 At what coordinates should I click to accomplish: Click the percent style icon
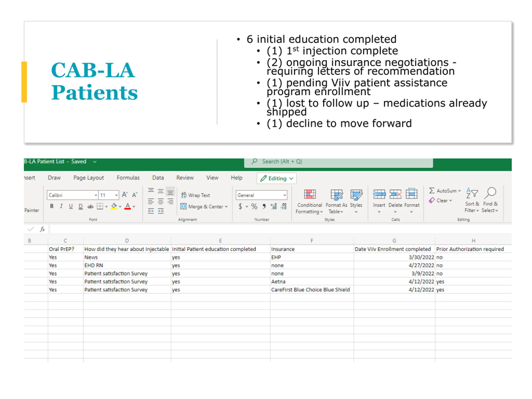click(254, 206)
